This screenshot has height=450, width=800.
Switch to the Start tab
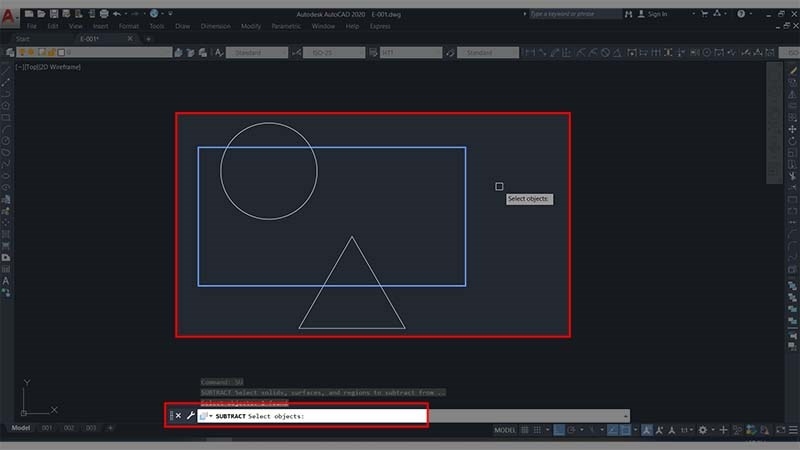tap(22, 39)
